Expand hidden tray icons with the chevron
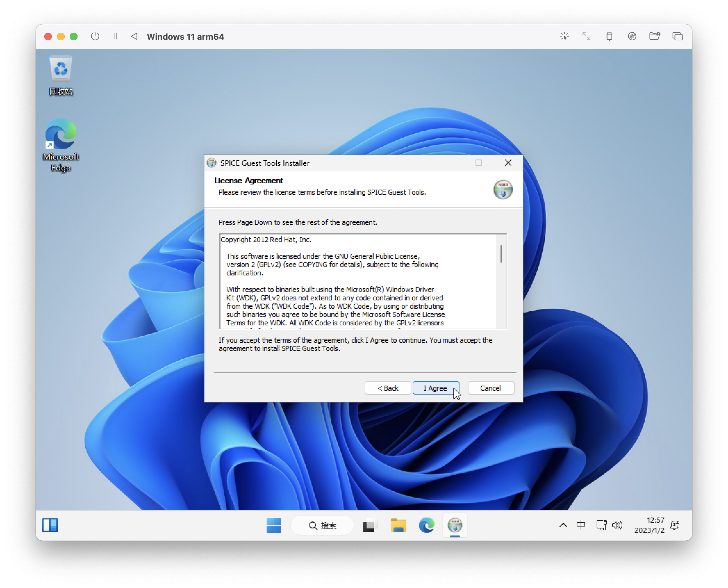 (x=563, y=525)
